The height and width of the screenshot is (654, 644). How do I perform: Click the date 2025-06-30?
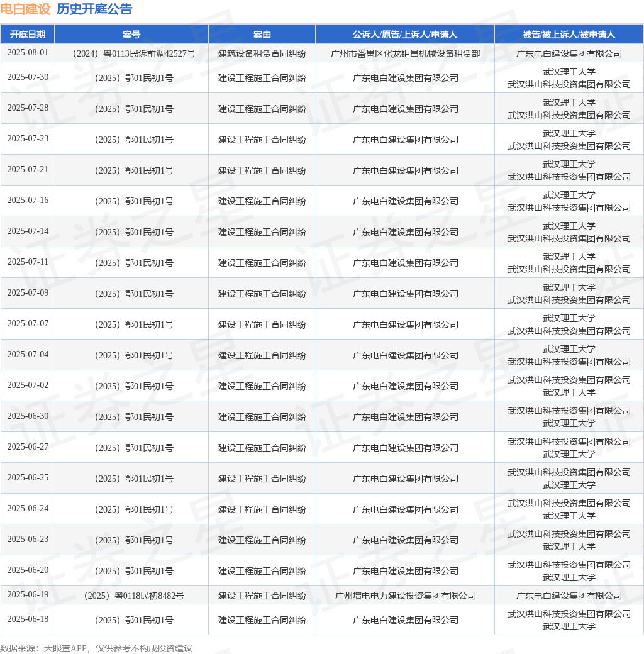point(28,417)
